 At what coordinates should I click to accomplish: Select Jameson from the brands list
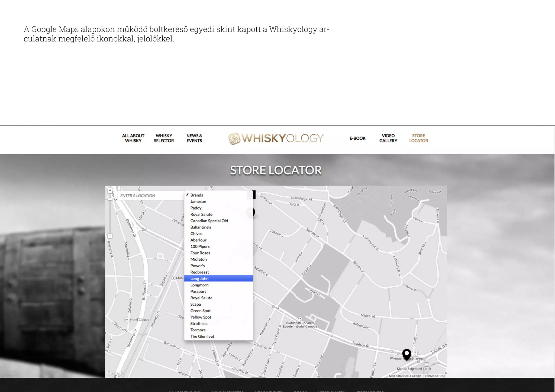[x=198, y=201]
